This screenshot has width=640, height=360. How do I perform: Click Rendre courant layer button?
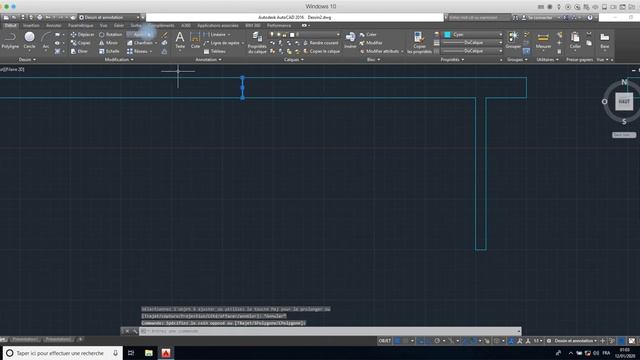pos(320,43)
